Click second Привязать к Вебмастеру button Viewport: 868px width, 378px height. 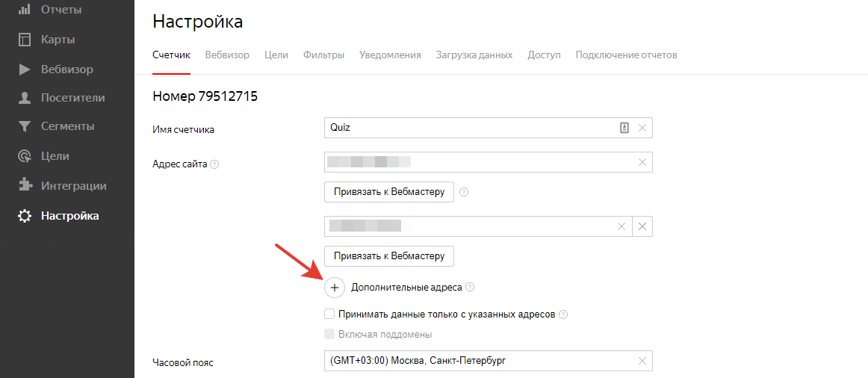pyautogui.click(x=389, y=256)
